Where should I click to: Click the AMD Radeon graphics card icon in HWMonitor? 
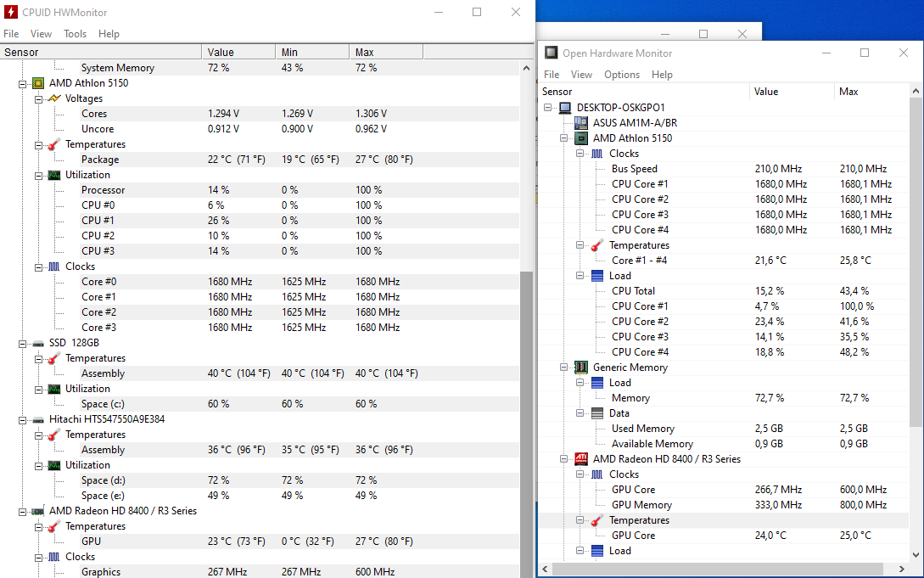(38, 511)
